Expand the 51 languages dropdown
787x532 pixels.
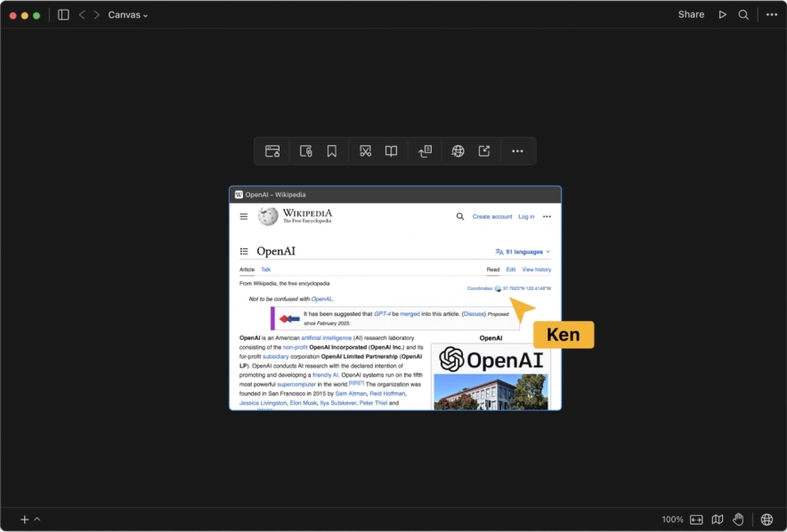pyautogui.click(x=523, y=252)
